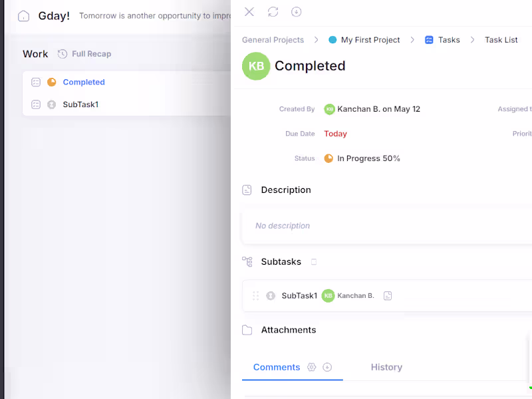Click the Home icon next to Gday greeting
Screen dimensions: 532x399
[x=25, y=15]
